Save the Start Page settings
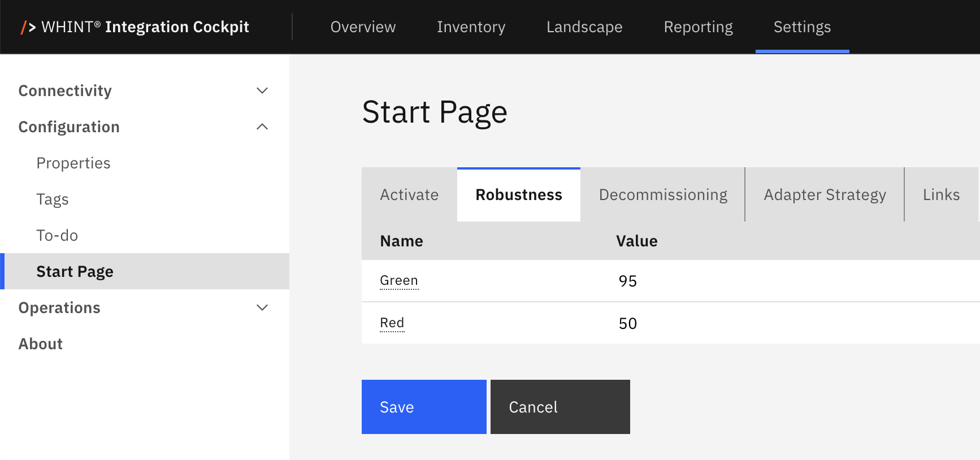Image resolution: width=980 pixels, height=460 pixels. click(424, 407)
